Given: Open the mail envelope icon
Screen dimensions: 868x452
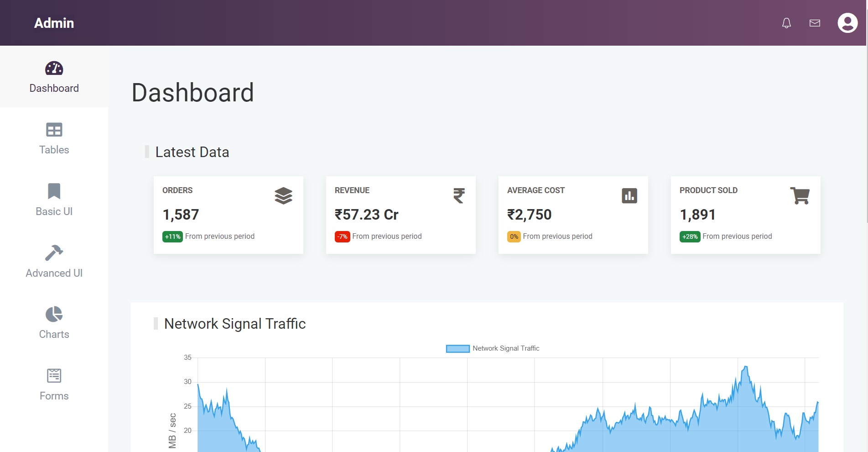Looking at the screenshot, I should (815, 23).
